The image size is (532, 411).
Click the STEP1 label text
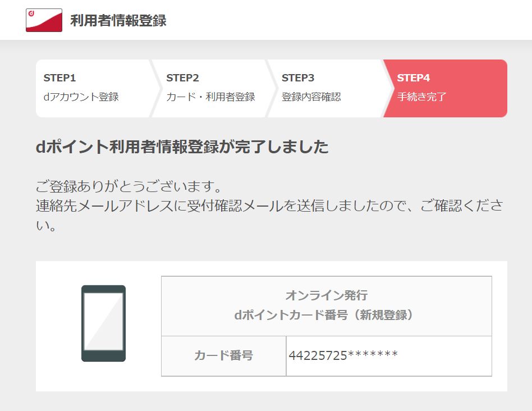pos(59,77)
